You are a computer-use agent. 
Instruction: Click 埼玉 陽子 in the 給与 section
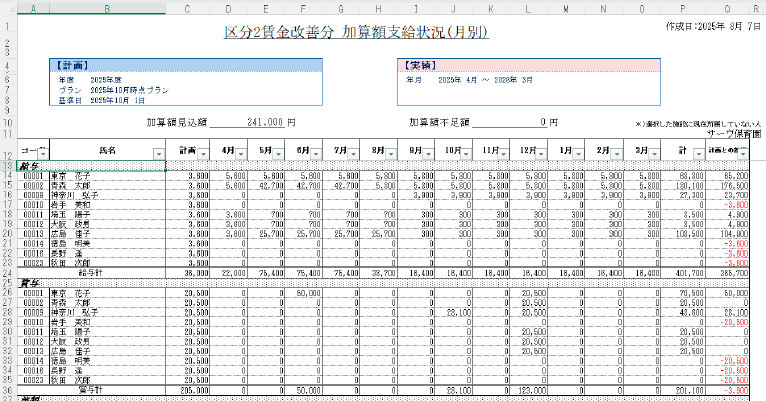71,214
